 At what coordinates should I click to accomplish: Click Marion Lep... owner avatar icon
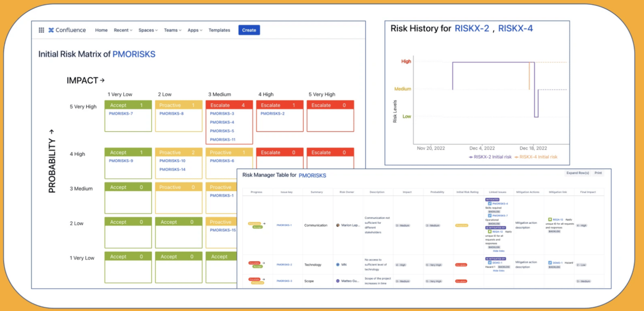click(338, 225)
